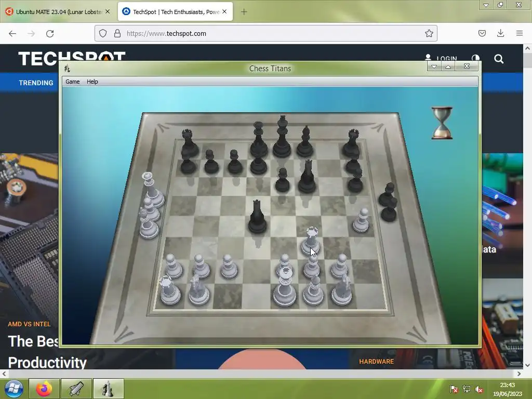Go back to the previous page
This screenshot has height=399, width=532.
12,34
